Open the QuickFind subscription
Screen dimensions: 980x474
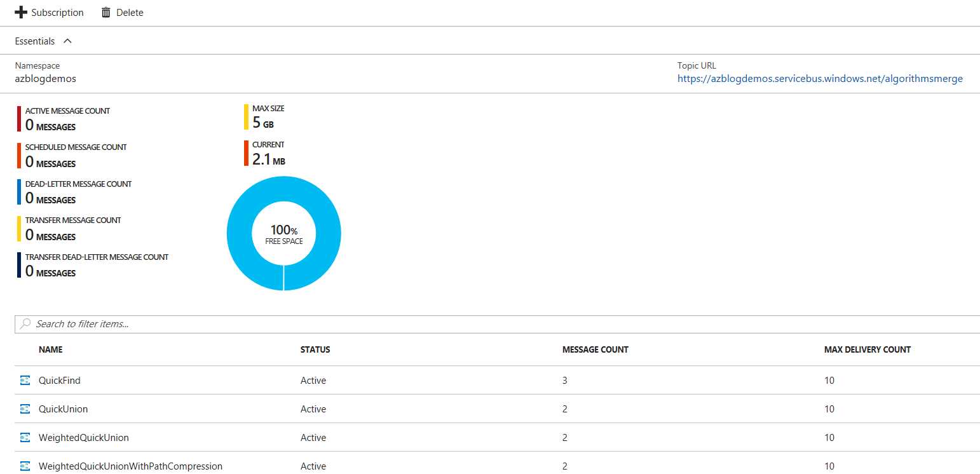tap(60, 381)
